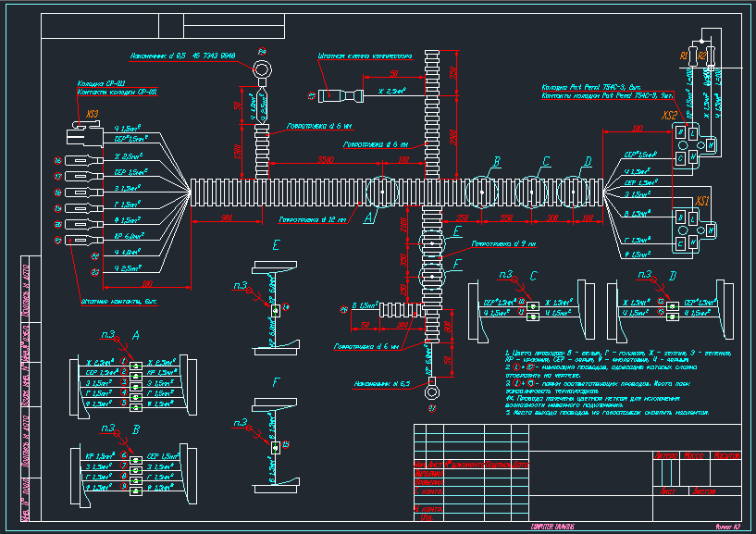Image resolution: width=756 pixels, height=534 pixels.
Task: Click the COMPUTER DRAWING text at bottom
Action: (x=547, y=524)
